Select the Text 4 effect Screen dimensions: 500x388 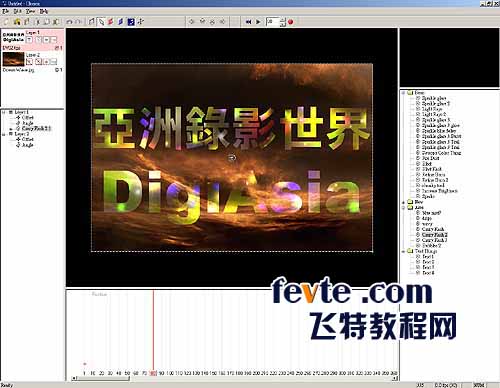tap(428, 273)
